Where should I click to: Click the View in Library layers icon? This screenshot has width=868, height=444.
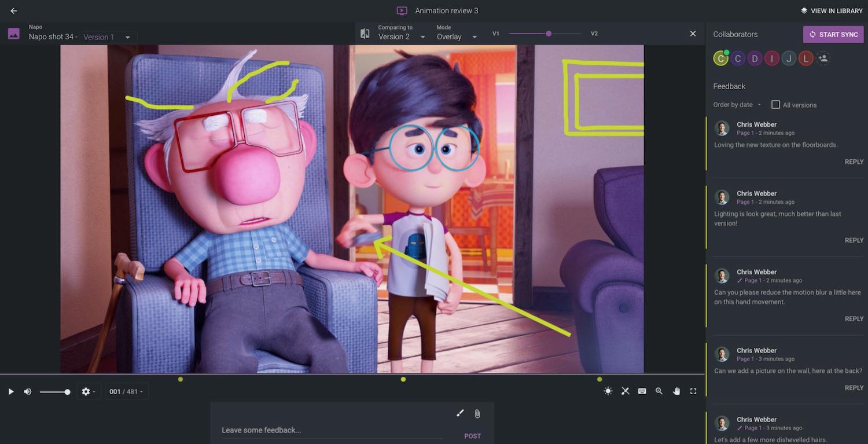tap(804, 10)
